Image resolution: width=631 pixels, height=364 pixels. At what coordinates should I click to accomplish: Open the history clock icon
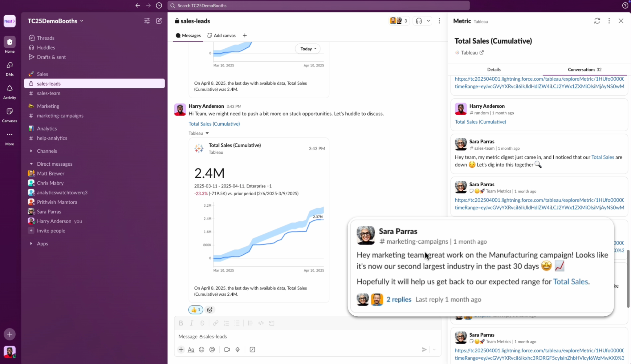[x=159, y=6]
